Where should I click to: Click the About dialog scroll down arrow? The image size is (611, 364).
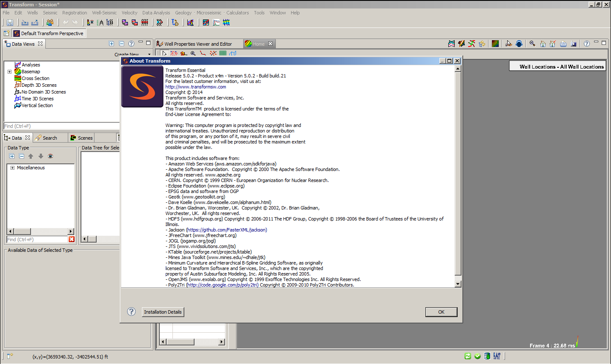458,284
